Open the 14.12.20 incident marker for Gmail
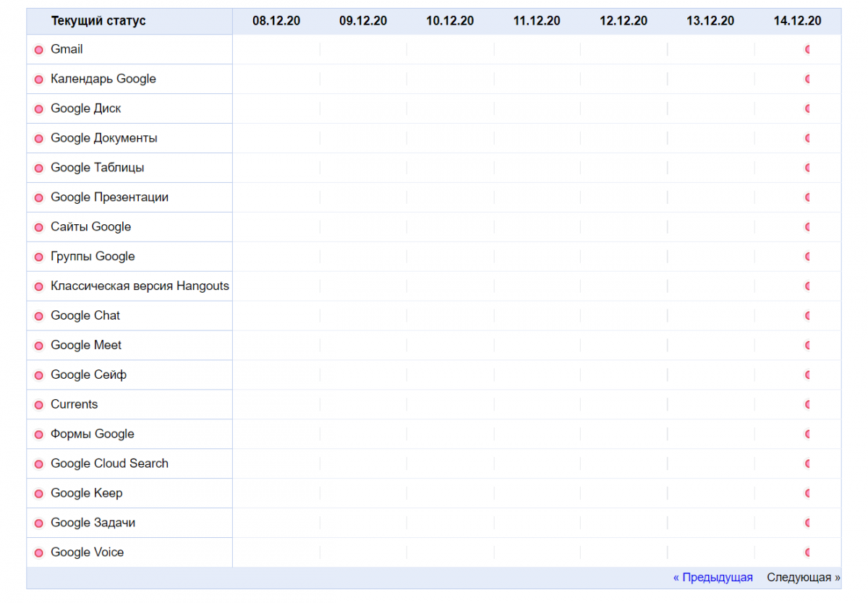Screen dimensions: 868x603 pos(807,49)
